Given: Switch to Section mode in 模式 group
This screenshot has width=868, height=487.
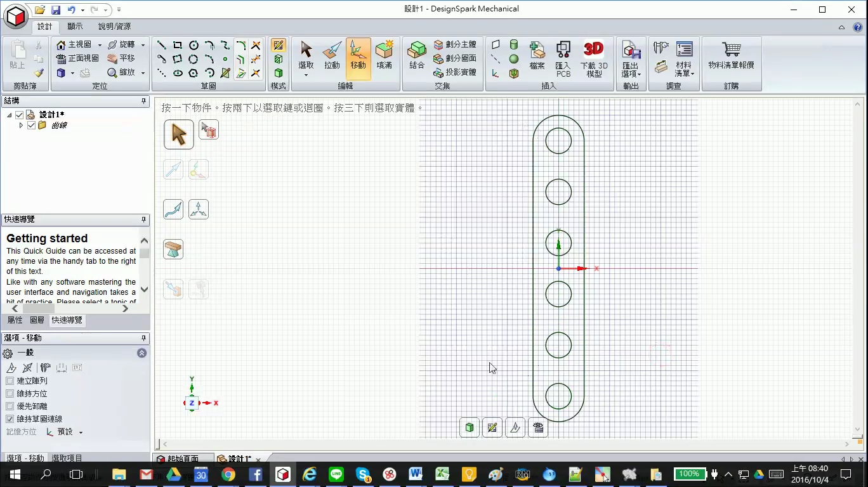Looking at the screenshot, I should (x=278, y=59).
